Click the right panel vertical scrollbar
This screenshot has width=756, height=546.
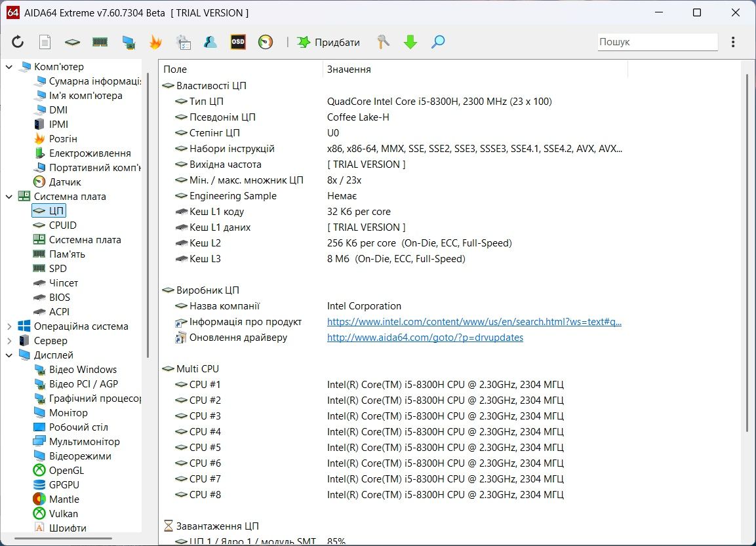pyautogui.click(x=747, y=253)
